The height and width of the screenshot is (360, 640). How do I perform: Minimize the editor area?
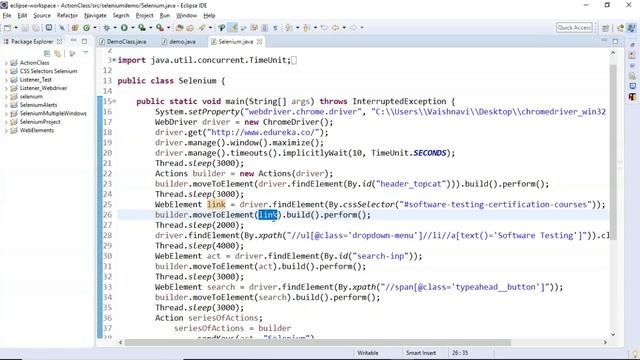coord(604,41)
